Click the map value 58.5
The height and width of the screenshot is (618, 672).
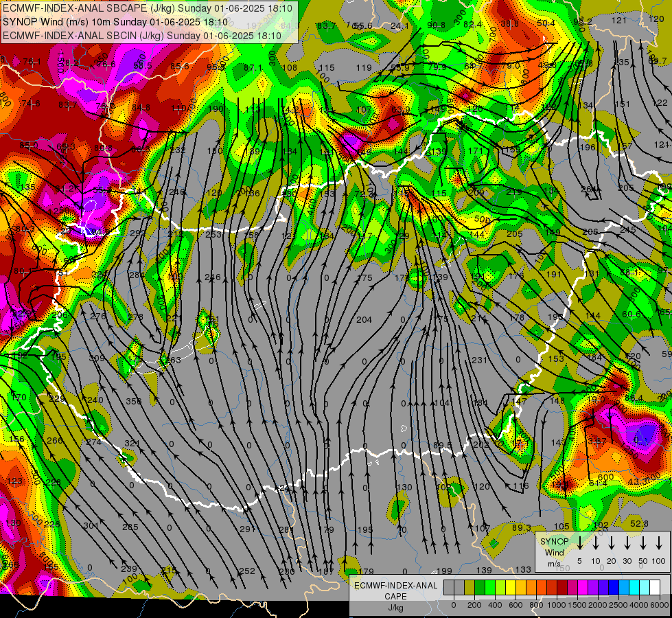(142, 66)
